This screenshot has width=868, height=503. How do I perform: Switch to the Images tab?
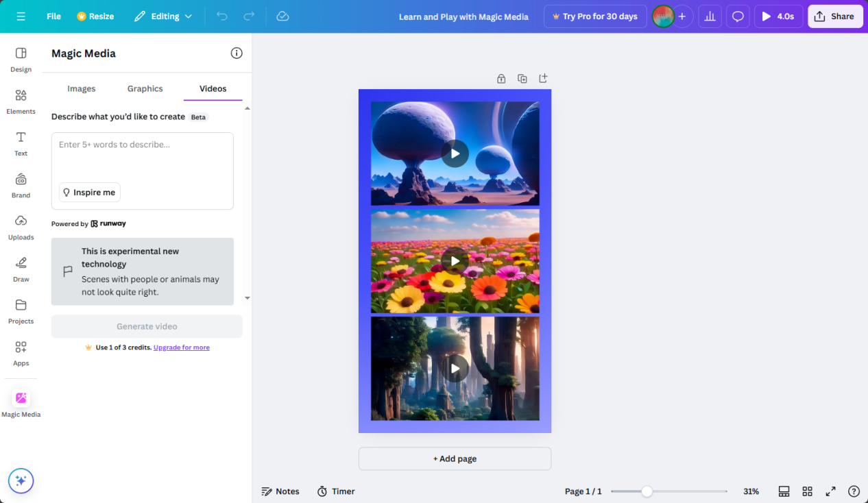[x=82, y=88]
